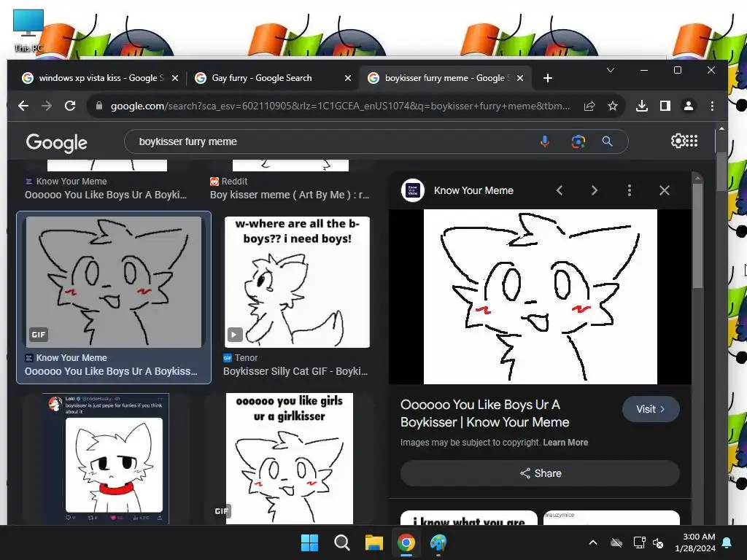This screenshot has width=747, height=560.
Task: Show hidden tray icons chevron
Action: [x=593, y=542]
